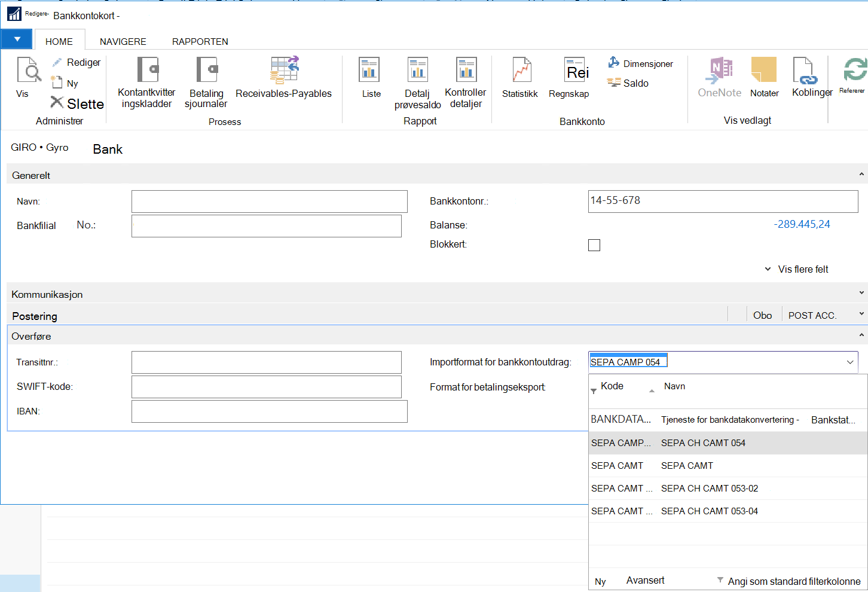Click the balance value -289.445,24

802,224
